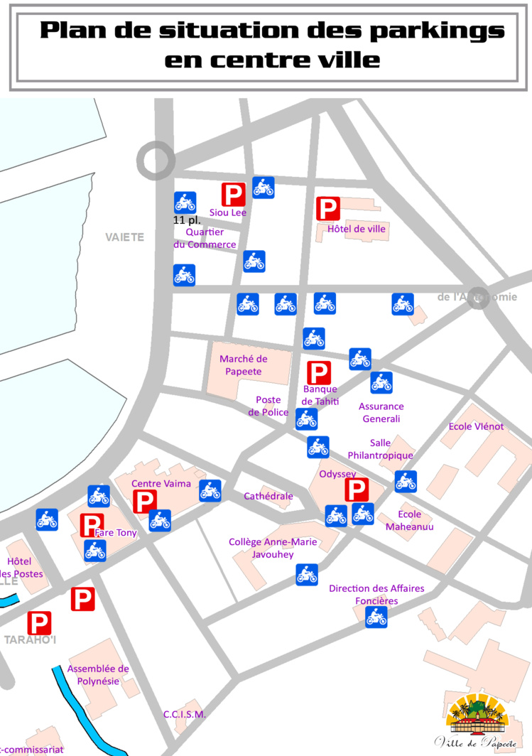Click the Poste de Police label

pos(268,406)
